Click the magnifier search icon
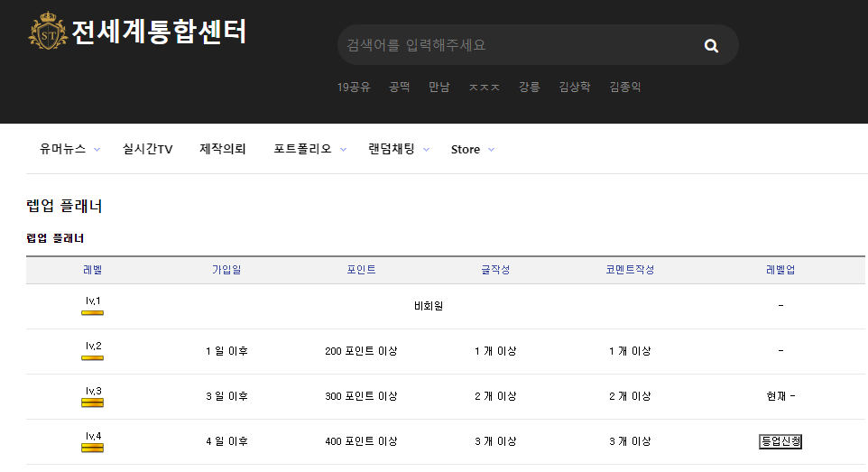 coord(711,46)
